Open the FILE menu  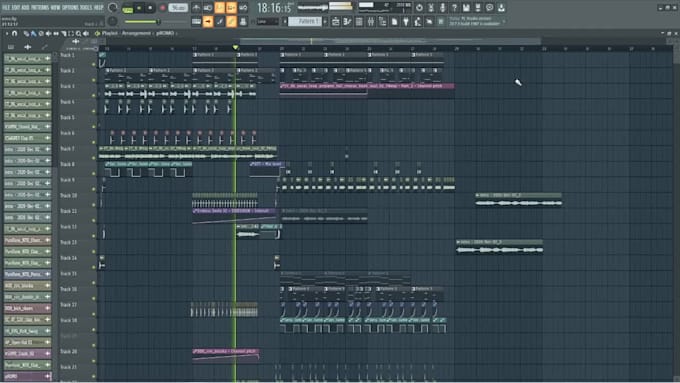[x=7, y=7]
